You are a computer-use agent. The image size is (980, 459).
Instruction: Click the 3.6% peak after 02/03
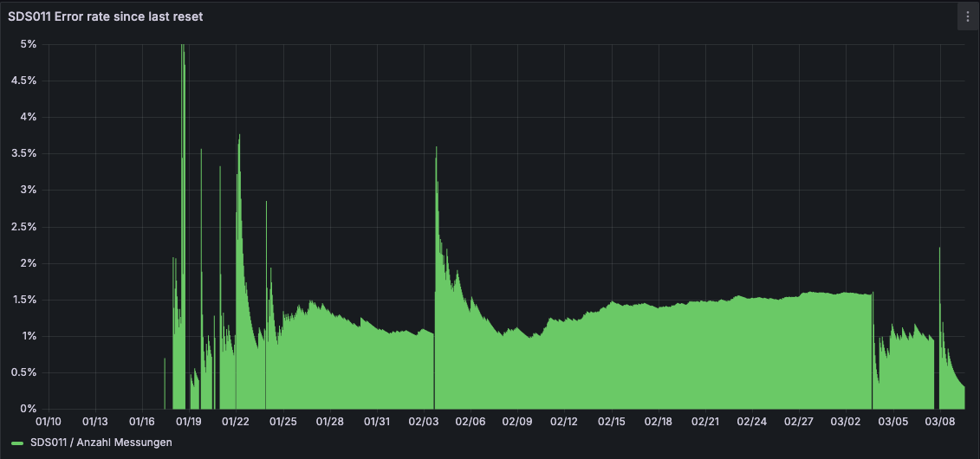(x=436, y=149)
